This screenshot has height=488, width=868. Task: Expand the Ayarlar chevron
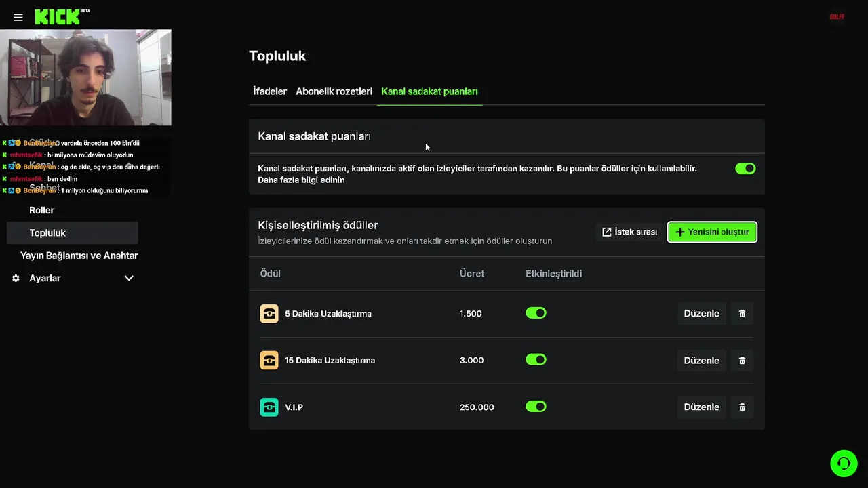pyautogui.click(x=129, y=279)
